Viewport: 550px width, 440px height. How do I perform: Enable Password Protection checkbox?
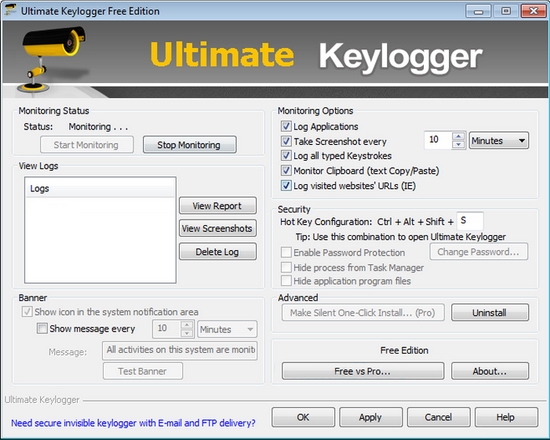click(286, 252)
